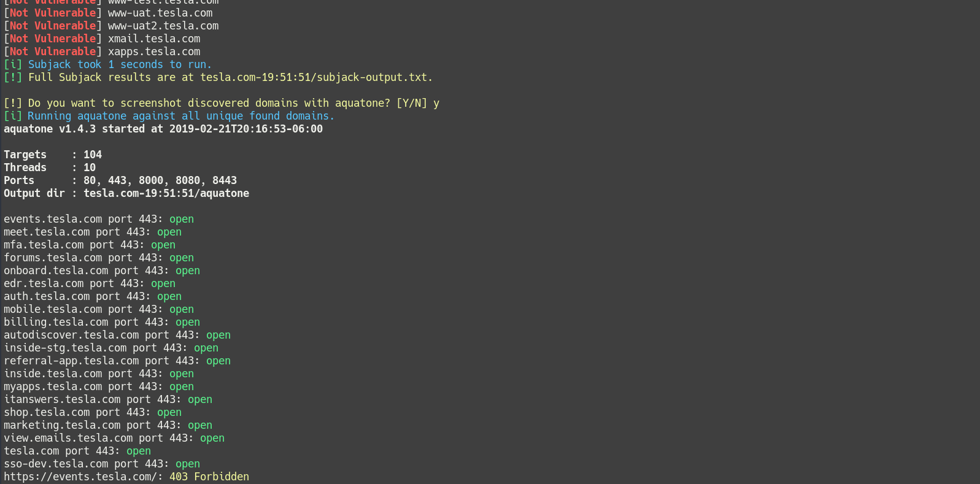Click the www-uat2.tesla.com domain entry

[x=163, y=26]
